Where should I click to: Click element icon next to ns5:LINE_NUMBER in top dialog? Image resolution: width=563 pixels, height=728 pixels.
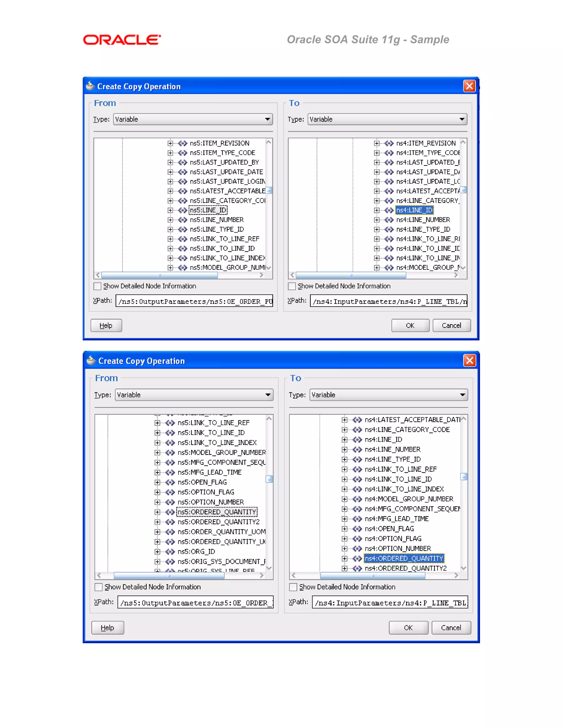pyautogui.click(x=183, y=220)
